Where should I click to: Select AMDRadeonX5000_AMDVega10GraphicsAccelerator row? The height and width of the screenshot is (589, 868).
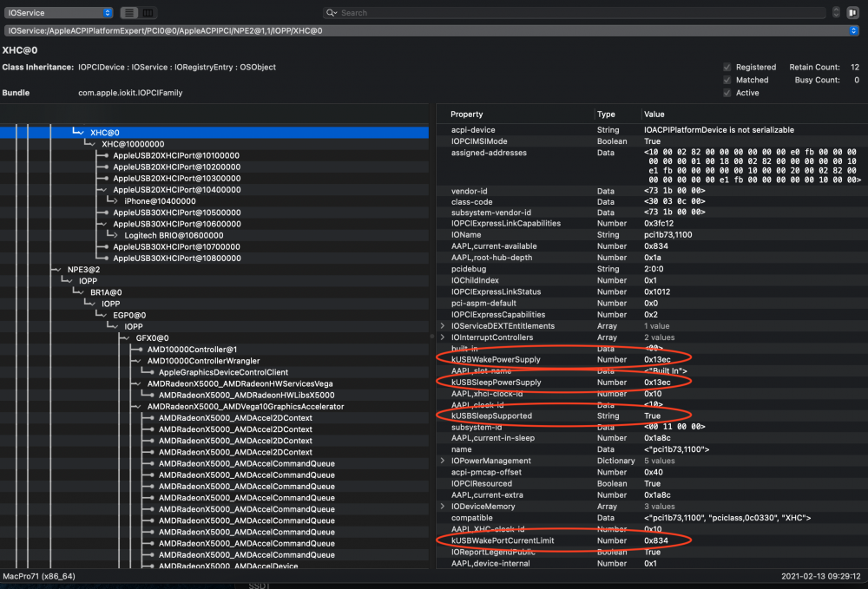pyautogui.click(x=214, y=407)
